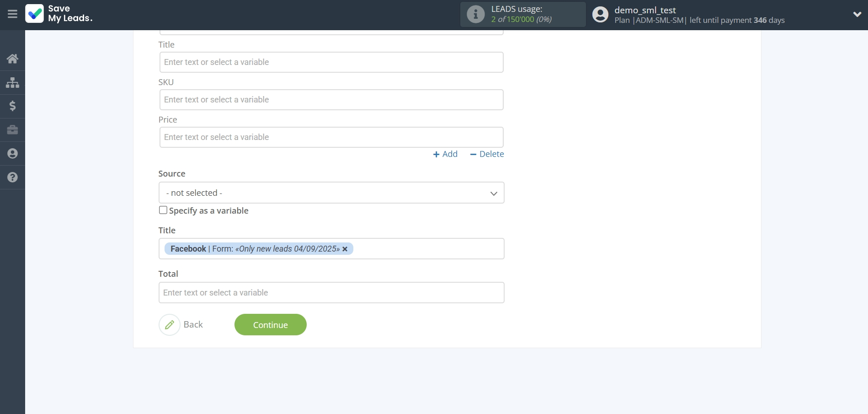Enable Specify as a variable checkbox
The image size is (868, 414).
pyautogui.click(x=163, y=210)
